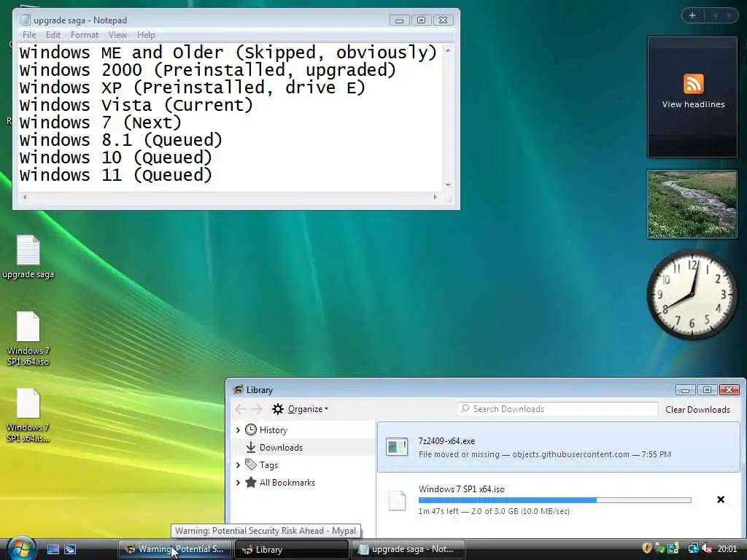747x560 pixels.
Task: Switch to Warning: Potential S... taskbar button
Action: point(175,549)
